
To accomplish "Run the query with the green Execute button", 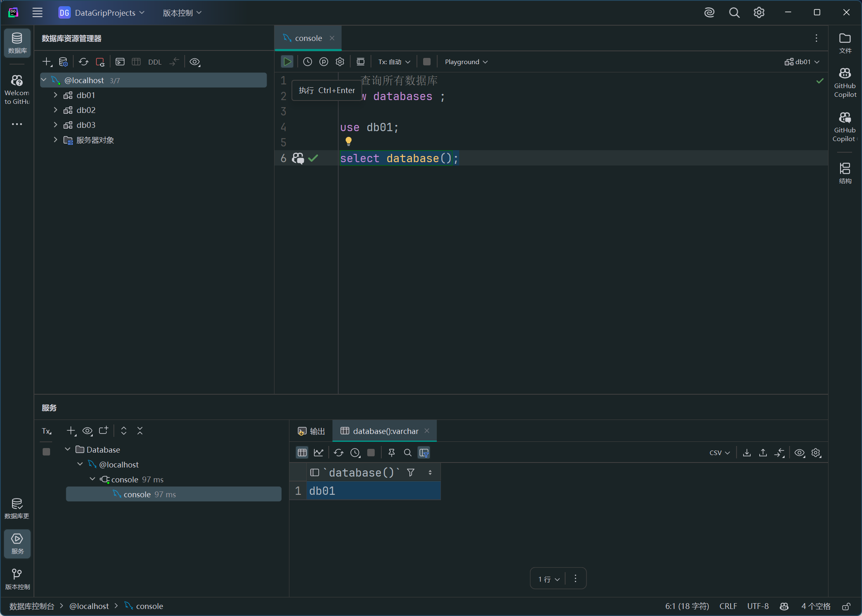I will (x=287, y=62).
